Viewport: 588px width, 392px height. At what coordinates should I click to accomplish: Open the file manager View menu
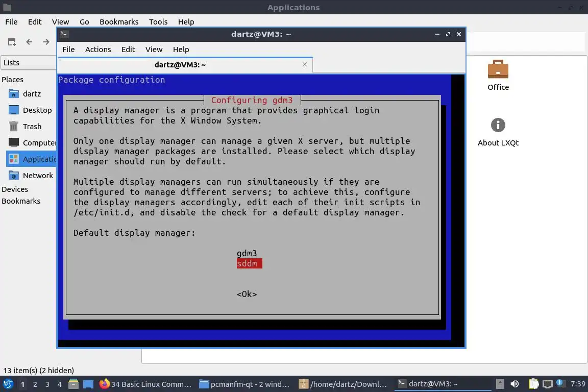click(60, 22)
